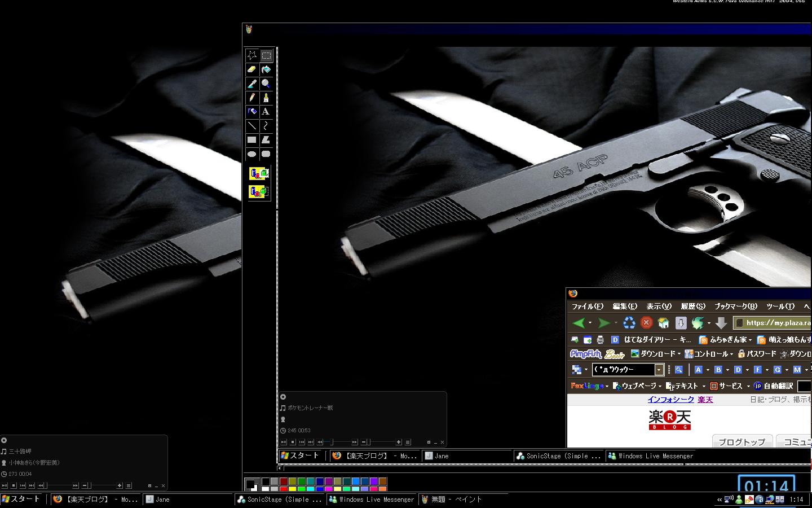Select the dark red palette swatch
Viewport: 812px width, 508px height.
click(x=283, y=481)
